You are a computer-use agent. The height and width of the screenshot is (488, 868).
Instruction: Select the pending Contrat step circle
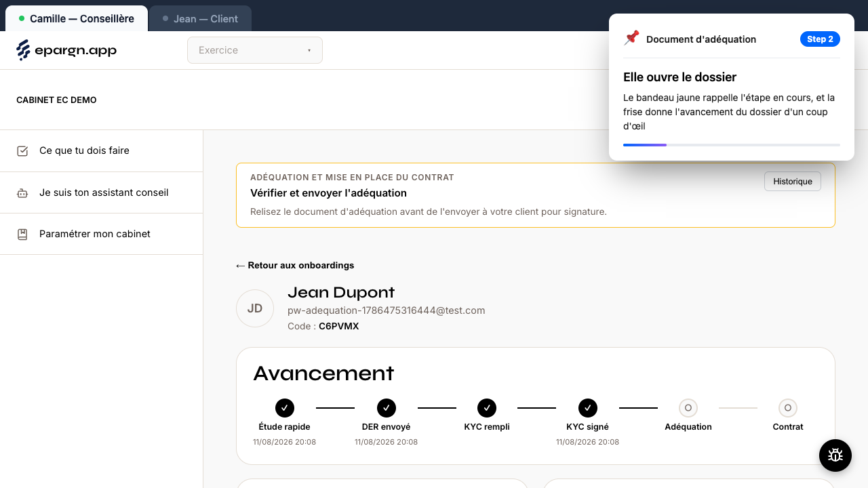tap(788, 408)
